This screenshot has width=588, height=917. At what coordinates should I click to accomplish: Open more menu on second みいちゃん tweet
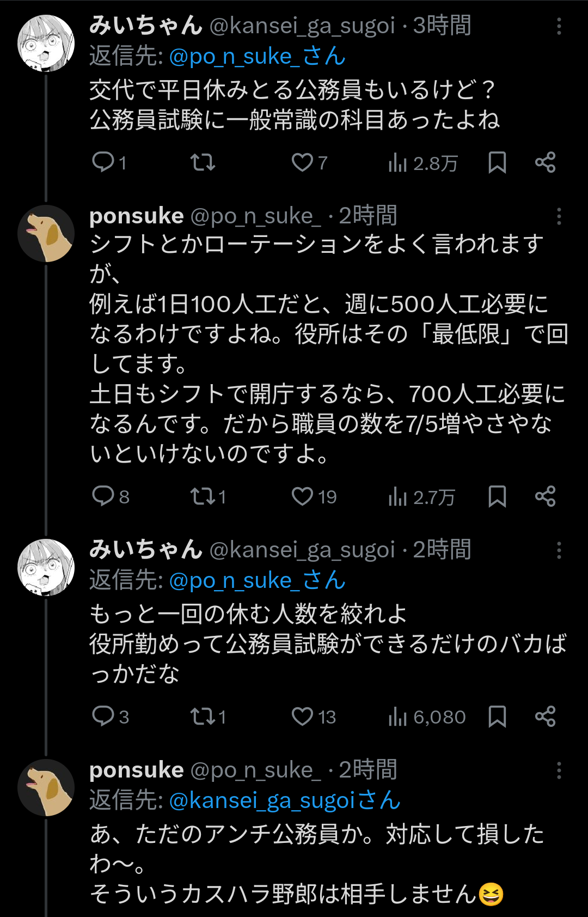point(559,550)
